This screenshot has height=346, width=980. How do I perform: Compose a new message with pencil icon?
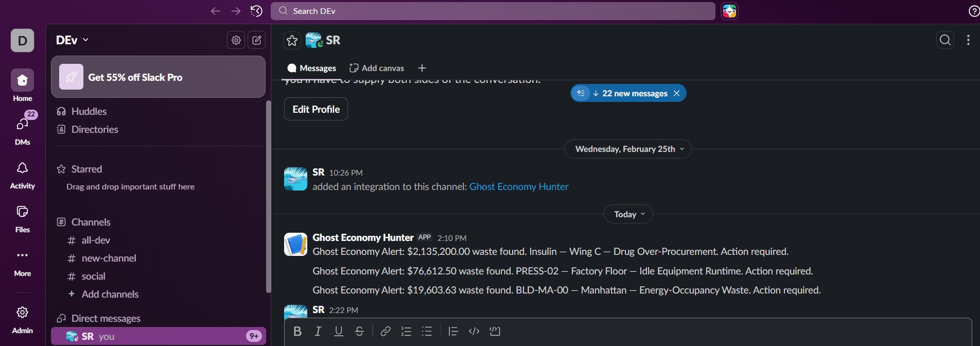tap(257, 40)
